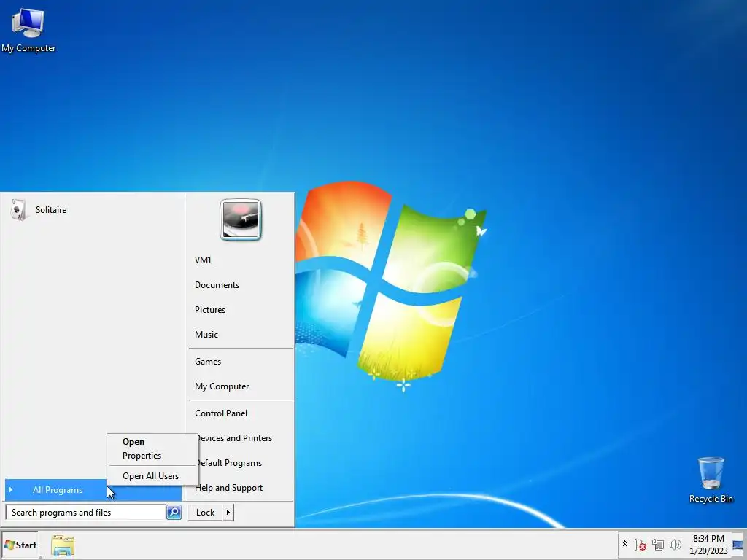Viewport: 747px width, 560px height.
Task: Open Windows Explorer from the taskbar
Action: tap(63, 545)
